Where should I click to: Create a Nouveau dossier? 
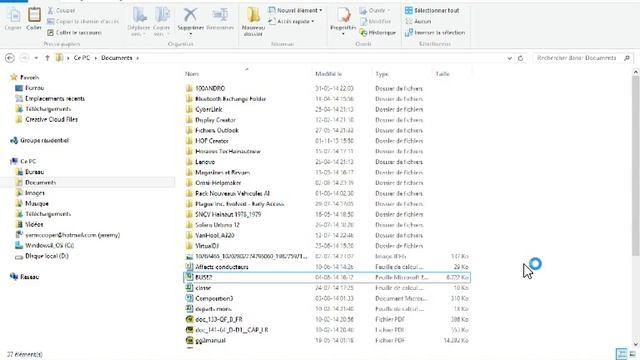253,22
